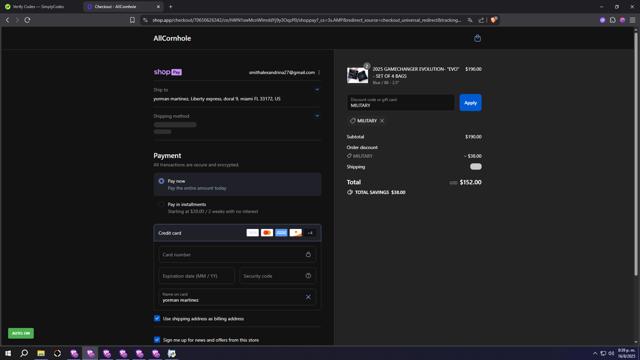
Task: Show the +4 more card types badge
Action: (310, 233)
